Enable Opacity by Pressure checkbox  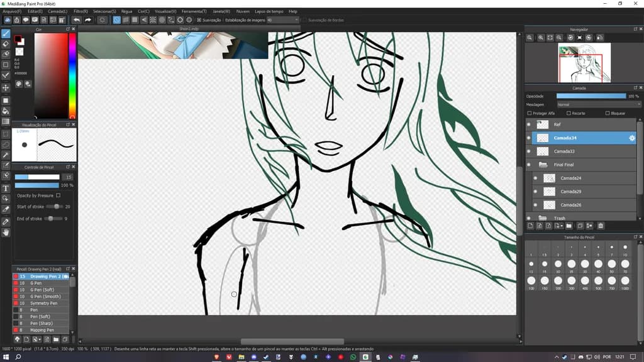click(x=58, y=195)
